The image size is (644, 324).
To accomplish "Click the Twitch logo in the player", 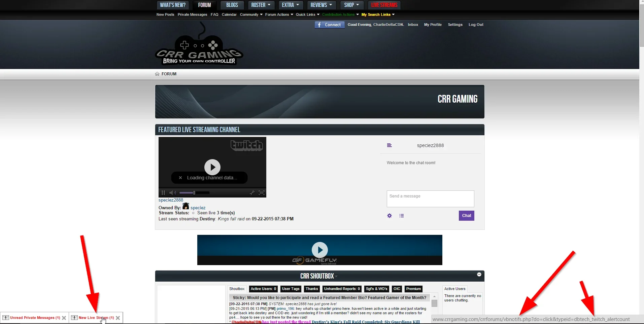I will [x=247, y=145].
